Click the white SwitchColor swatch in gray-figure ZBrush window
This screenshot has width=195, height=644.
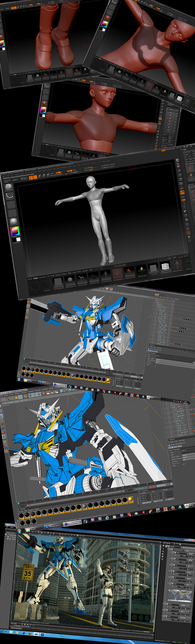(18, 240)
